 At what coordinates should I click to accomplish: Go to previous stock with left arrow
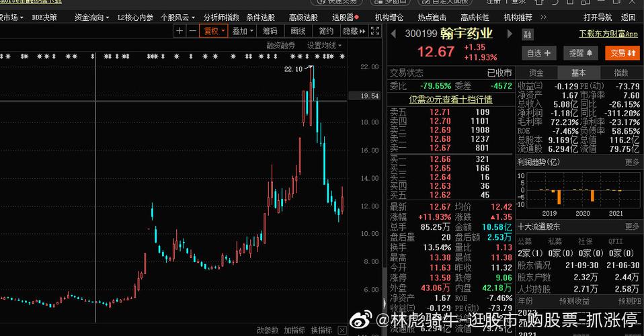[393, 34]
